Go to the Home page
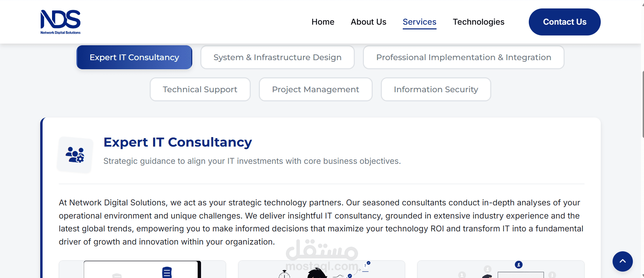 click(x=323, y=22)
